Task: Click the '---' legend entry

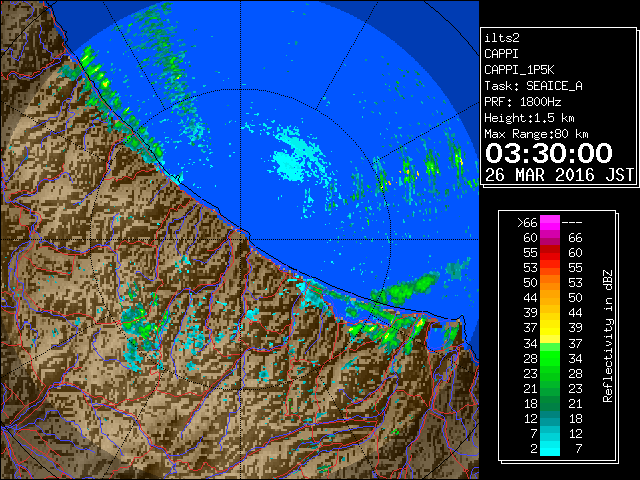Action: (572, 223)
